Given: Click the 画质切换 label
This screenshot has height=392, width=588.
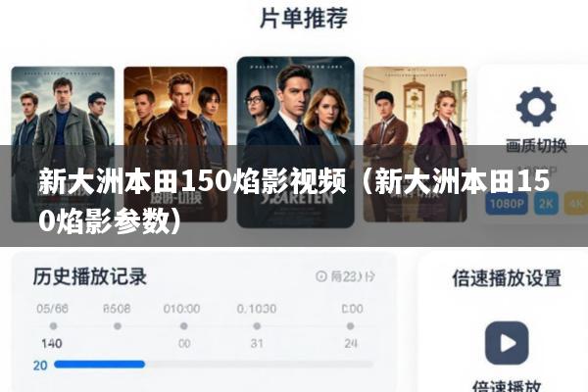Looking at the screenshot, I should [536, 146].
